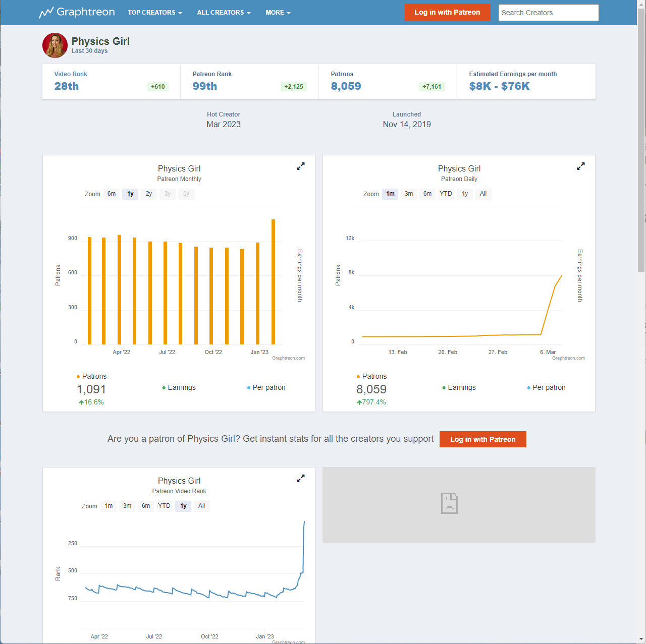This screenshot has height=644, width=646.
Task: Click the header Log in with Patreon button
Action: tap(447, 12)
